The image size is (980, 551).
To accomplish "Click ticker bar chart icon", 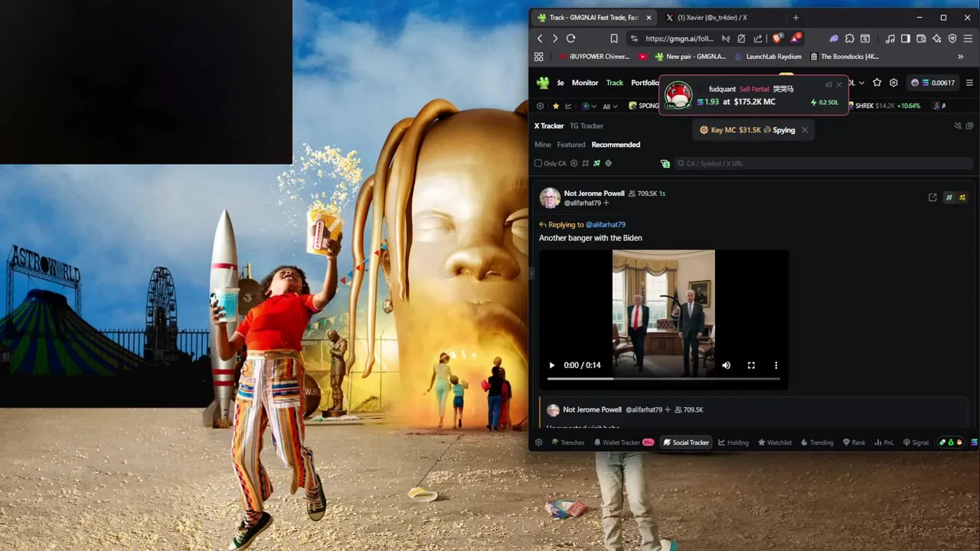I will click(569, 106).
